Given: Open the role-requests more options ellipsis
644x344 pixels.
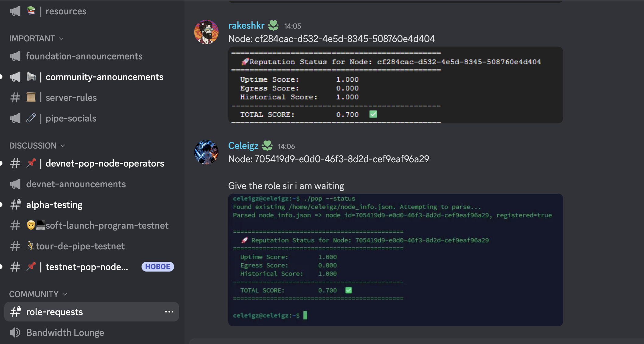Looking at the screenshot, I should click(169, 312).
